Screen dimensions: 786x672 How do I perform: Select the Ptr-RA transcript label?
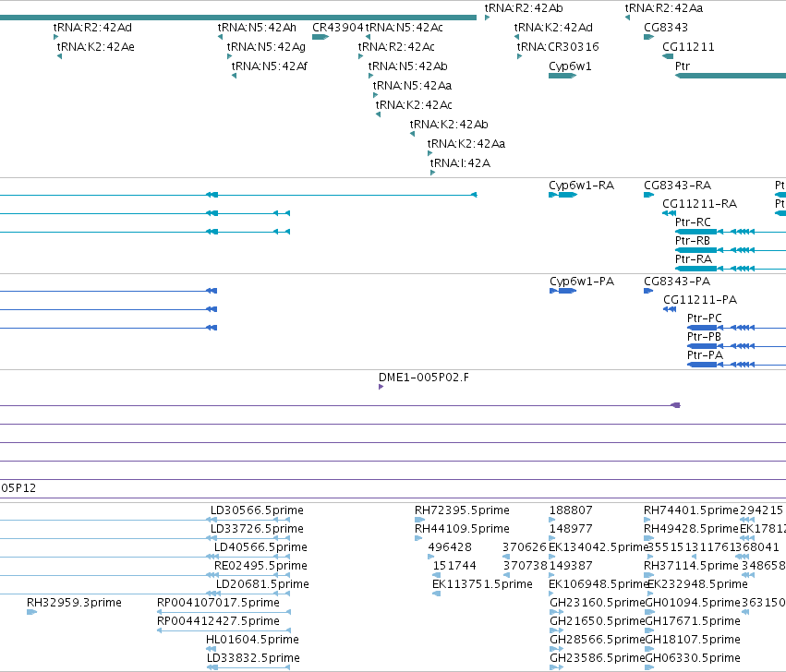point(694,259)
